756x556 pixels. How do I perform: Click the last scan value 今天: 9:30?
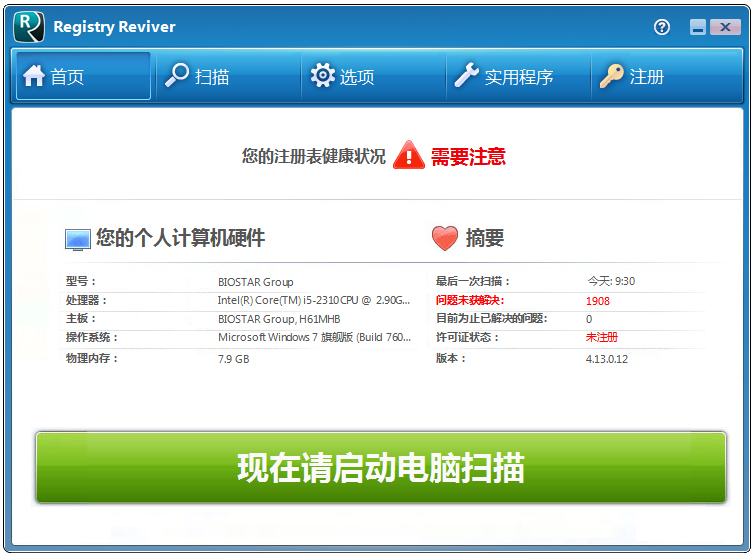(x=611, y=281)
